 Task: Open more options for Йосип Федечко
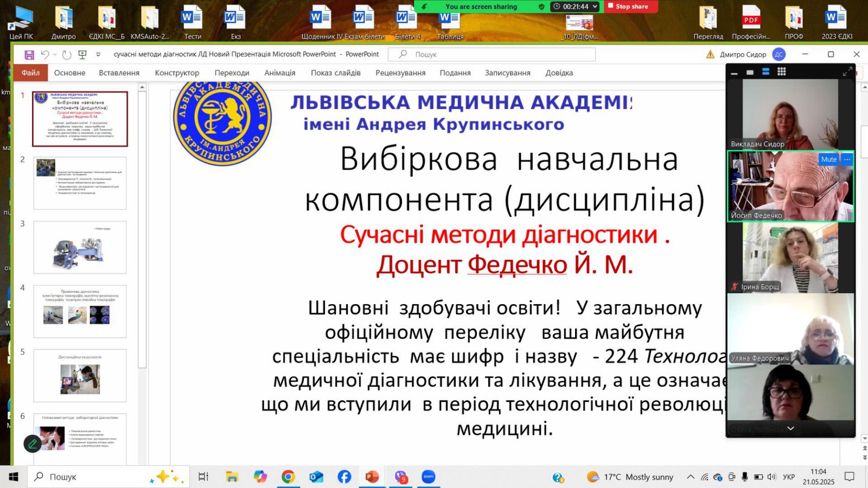coord(847,159)
